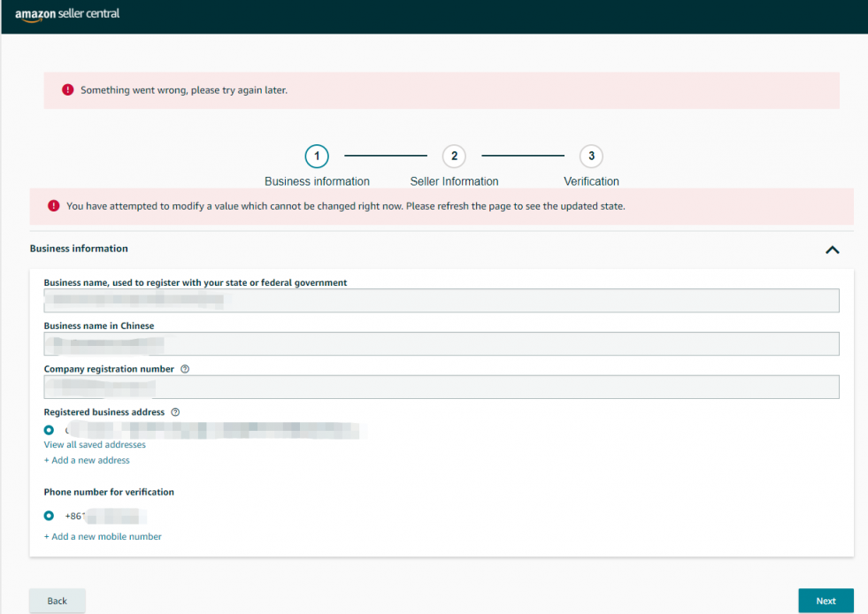Open help icon next to Company registration number
The height and width of the screenshot is (614, 868).
185,369
